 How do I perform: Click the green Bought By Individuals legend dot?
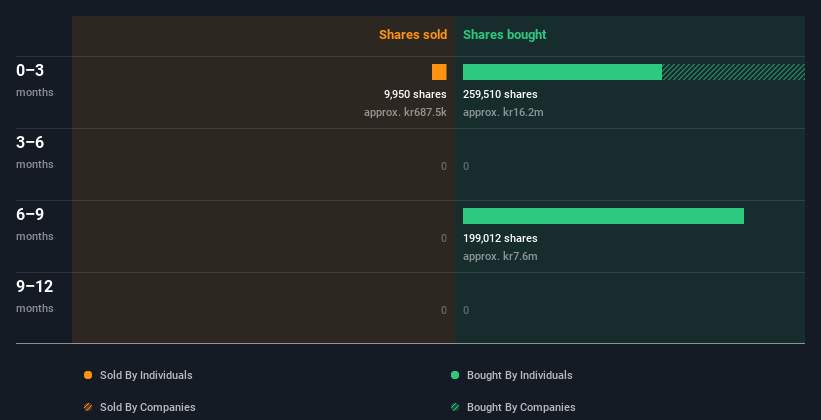(455, 375)
